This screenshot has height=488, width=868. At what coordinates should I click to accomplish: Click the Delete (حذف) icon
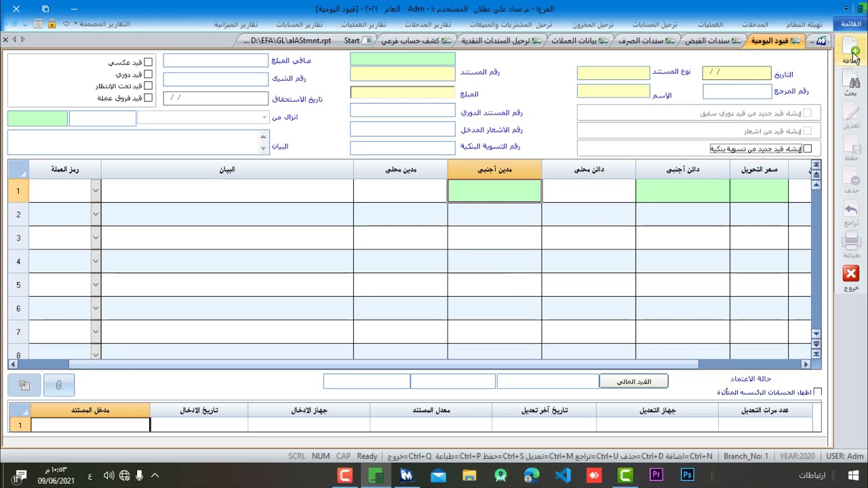(851, 181)
